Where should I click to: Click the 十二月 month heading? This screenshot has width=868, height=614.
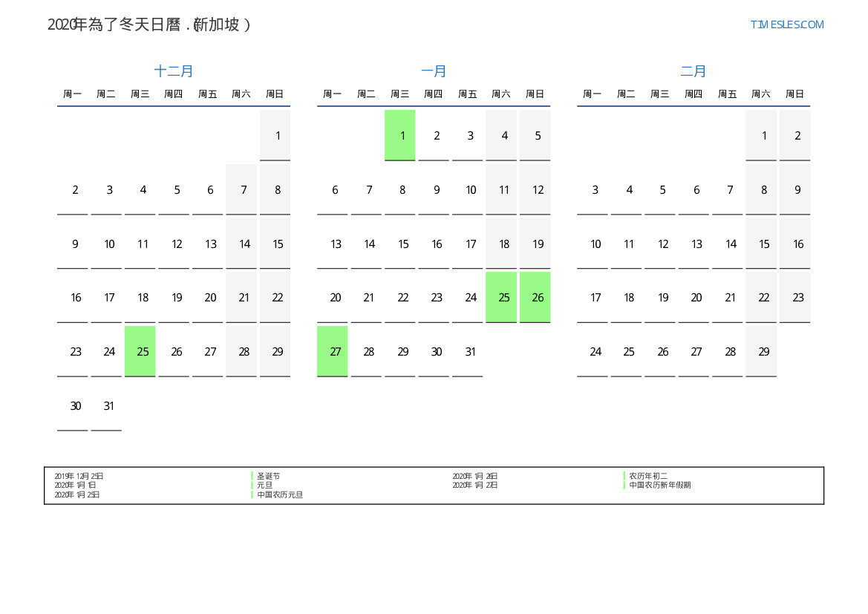[x=174, y=71]
